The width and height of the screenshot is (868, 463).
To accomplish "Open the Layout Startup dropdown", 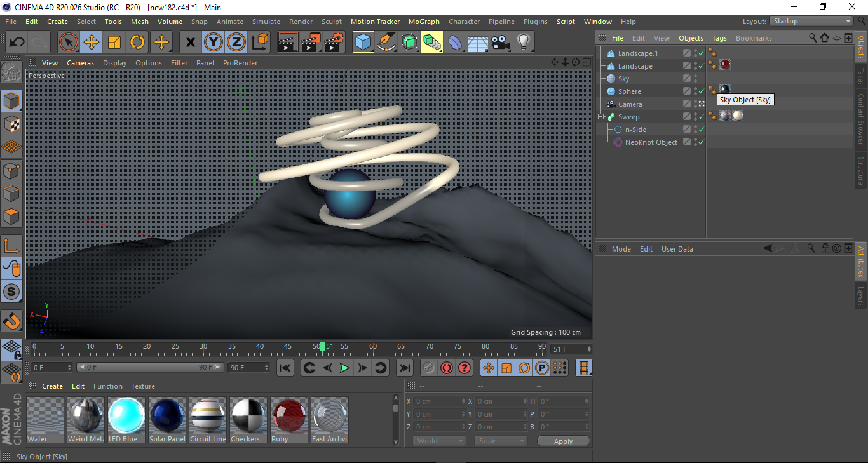I will 811,21.
